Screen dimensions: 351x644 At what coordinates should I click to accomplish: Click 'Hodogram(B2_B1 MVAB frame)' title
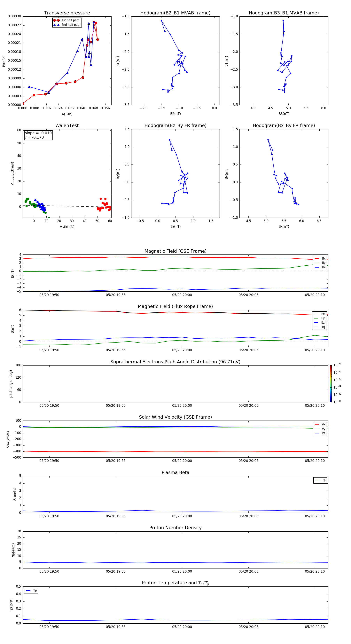175,13
